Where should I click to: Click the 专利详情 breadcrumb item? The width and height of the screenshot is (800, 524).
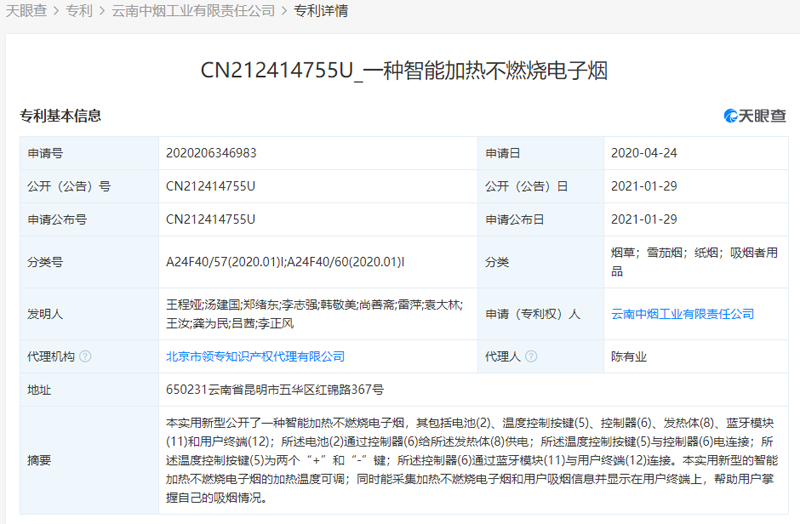(321, 11)
